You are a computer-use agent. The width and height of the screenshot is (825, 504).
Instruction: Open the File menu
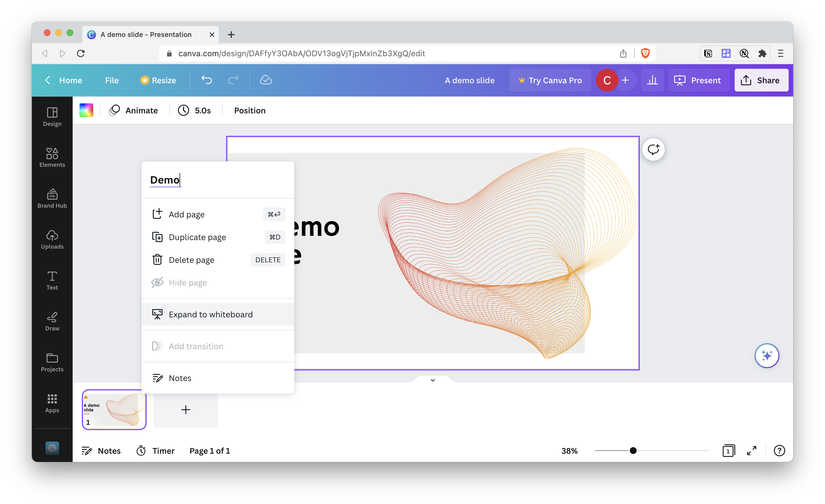tap(112, 80)
